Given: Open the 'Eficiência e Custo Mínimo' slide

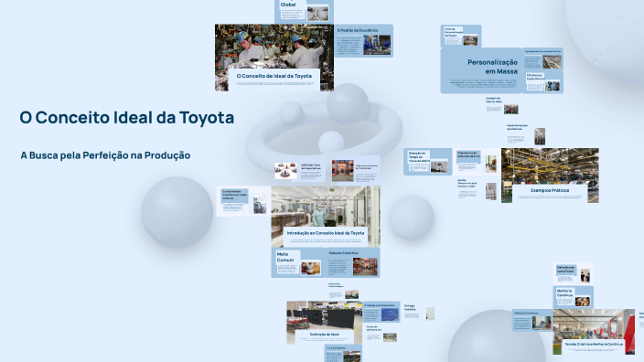Looking at the screenshot, I should tap(542, 82).
